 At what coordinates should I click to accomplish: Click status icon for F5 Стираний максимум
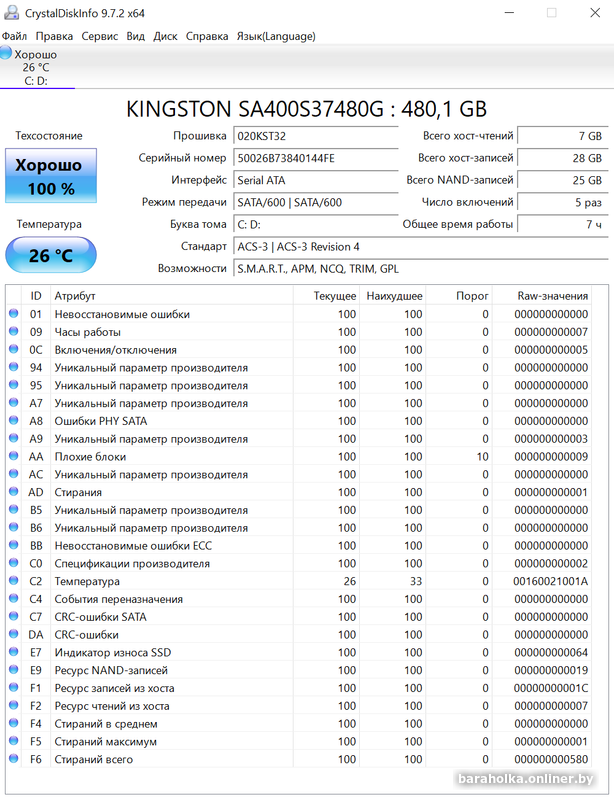pos(14,741)
